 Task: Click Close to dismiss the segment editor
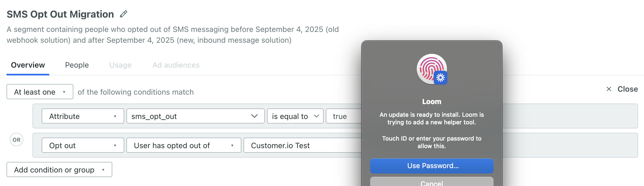click(627, 89)
